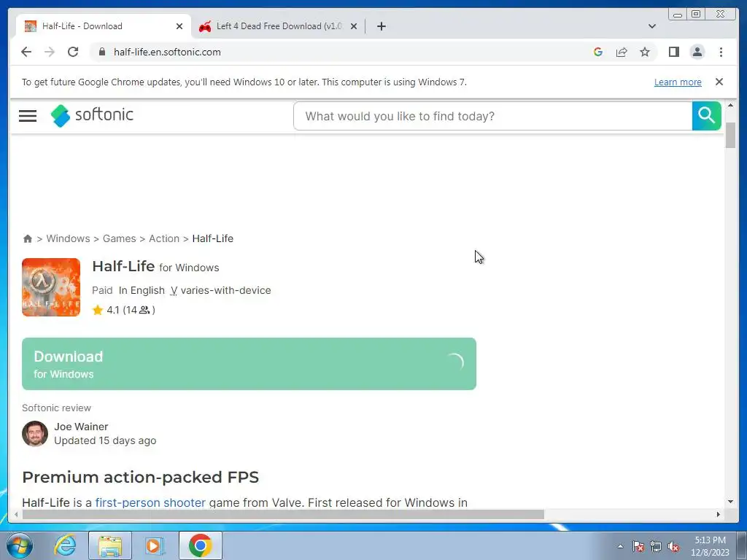Click the Action Center flag icon

pos(638,546)
